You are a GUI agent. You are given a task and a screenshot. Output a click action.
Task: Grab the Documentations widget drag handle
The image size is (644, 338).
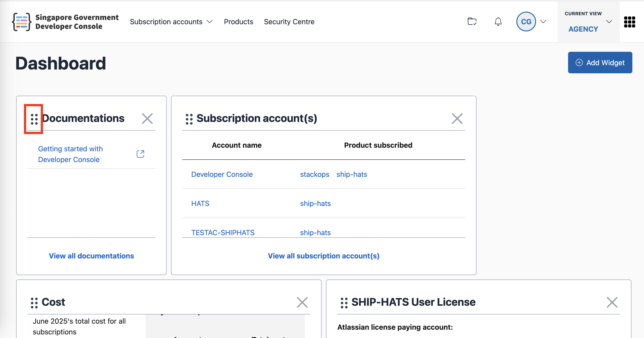(34, 119)
